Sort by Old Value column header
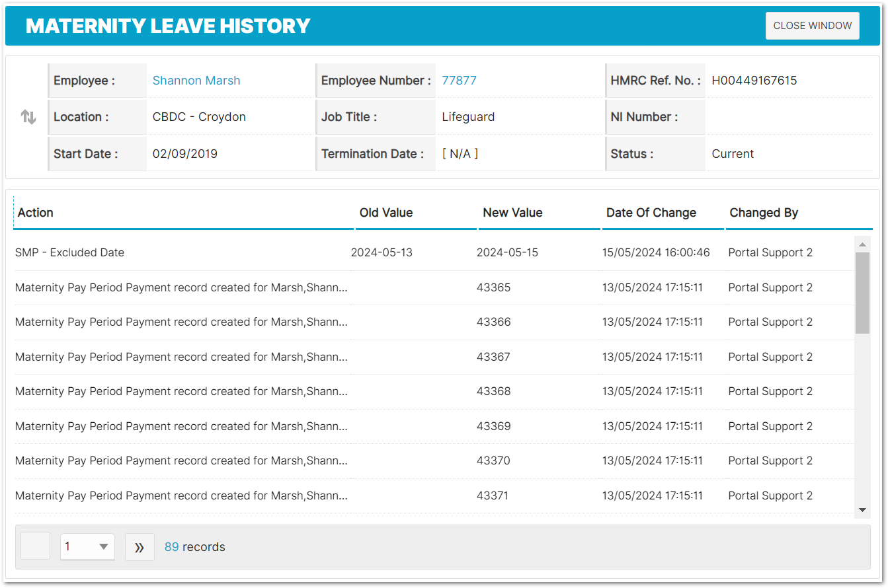The width and height of the screenshot is (888, 588). [386, 213]
